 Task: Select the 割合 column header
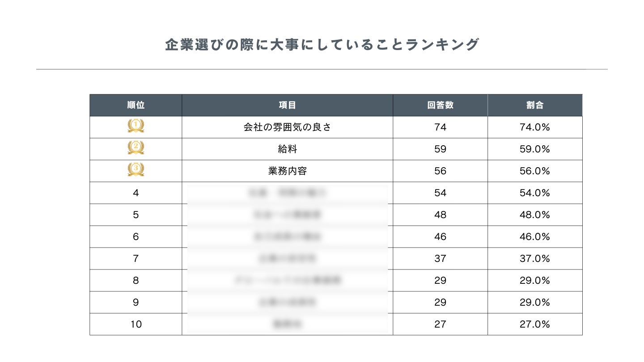click(x=535, y=105)
